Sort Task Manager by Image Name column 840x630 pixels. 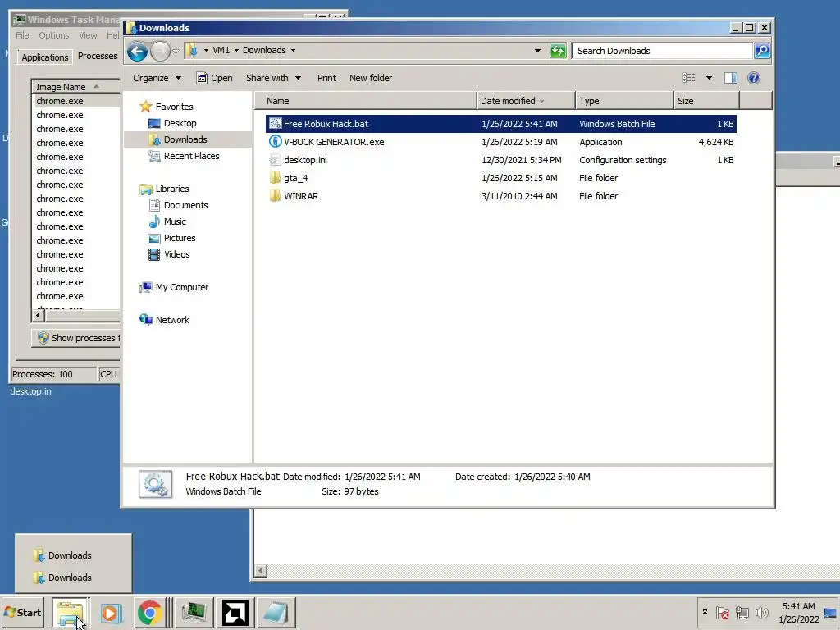pos(75,87)
